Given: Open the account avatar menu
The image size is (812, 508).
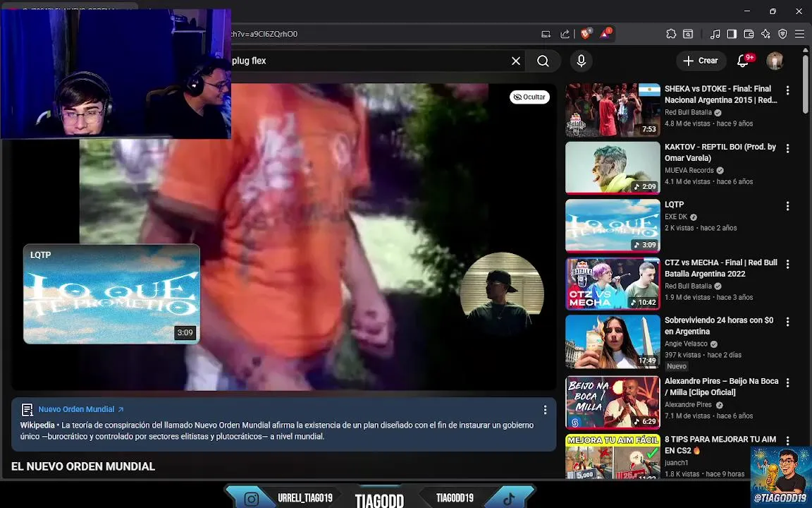Looking at the screenshot, I should tap(775, 61).
